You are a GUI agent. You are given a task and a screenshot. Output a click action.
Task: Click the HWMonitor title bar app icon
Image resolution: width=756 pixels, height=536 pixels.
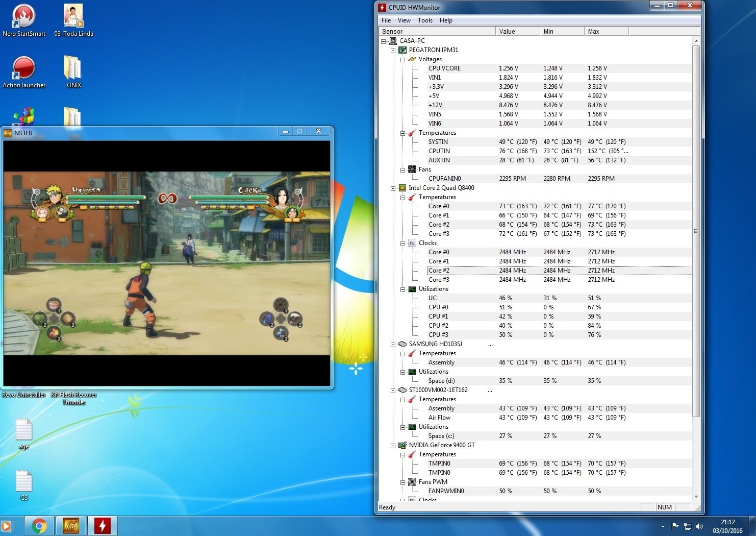tap(382, 7)
